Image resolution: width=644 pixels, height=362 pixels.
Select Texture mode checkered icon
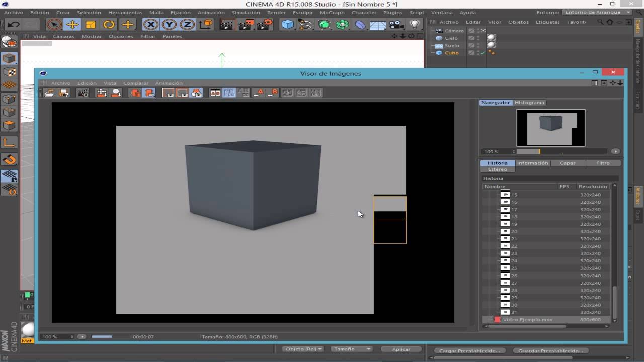tap(9, 72)
